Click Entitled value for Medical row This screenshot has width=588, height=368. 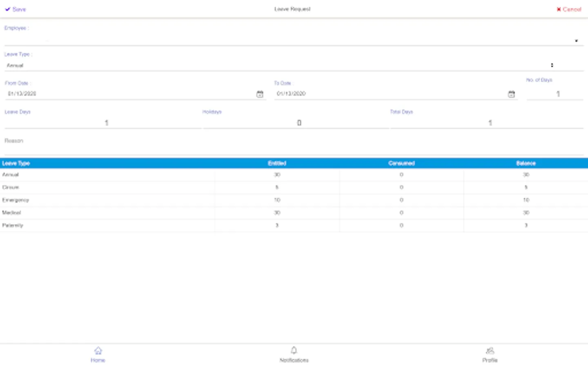pos(277,213)
